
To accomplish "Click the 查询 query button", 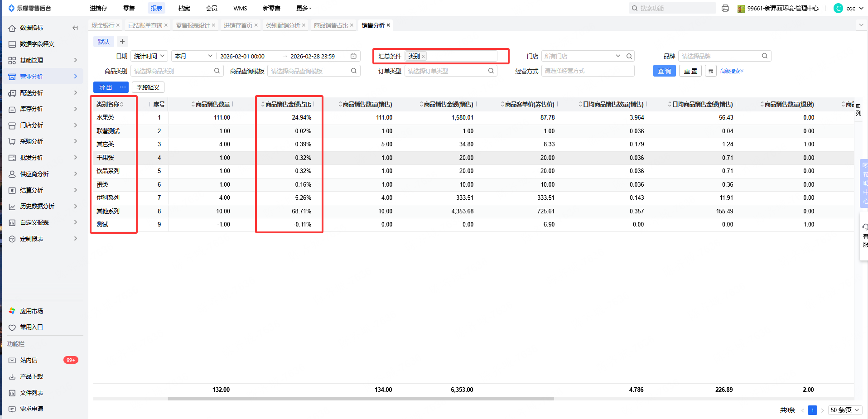I will 665,71.
